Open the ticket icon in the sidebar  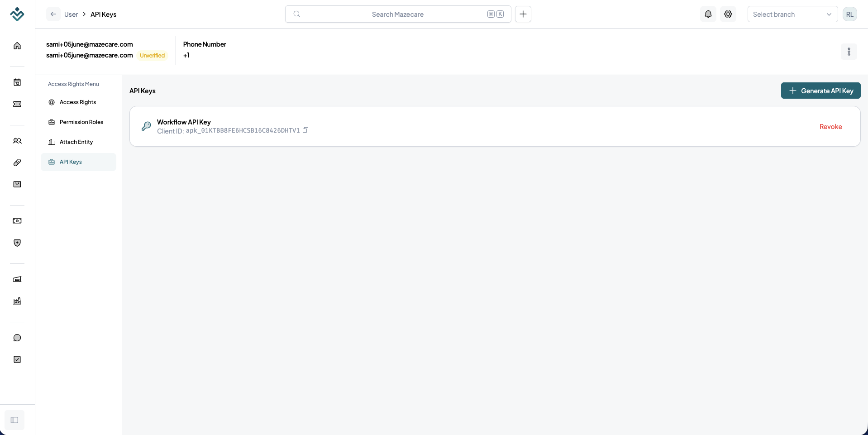(17, 104)
